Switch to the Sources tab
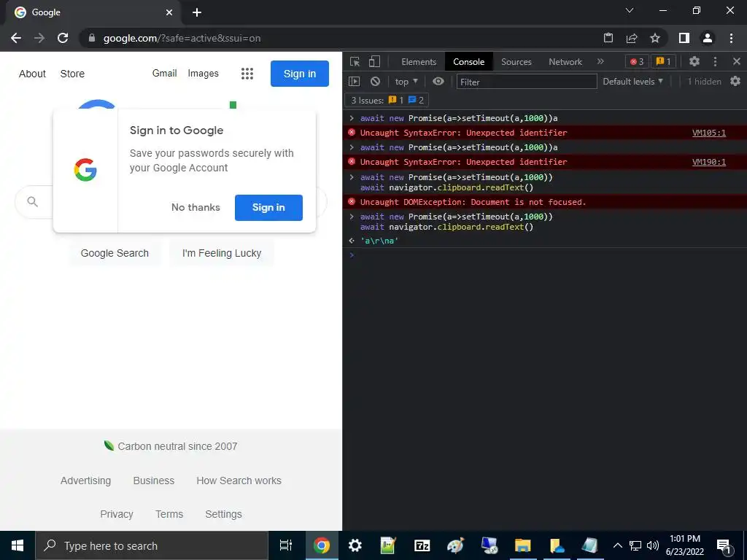The width and height of the screenshot is (747, 560). (x=516, y=61)
